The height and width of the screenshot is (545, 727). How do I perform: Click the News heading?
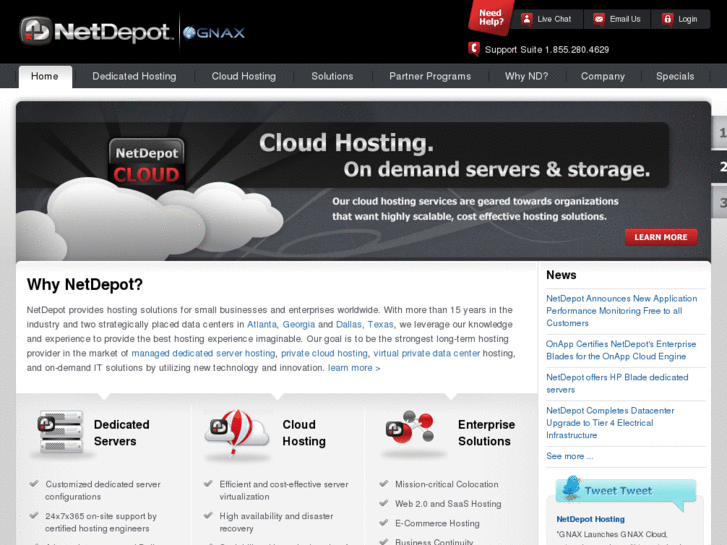pos(561,275)
